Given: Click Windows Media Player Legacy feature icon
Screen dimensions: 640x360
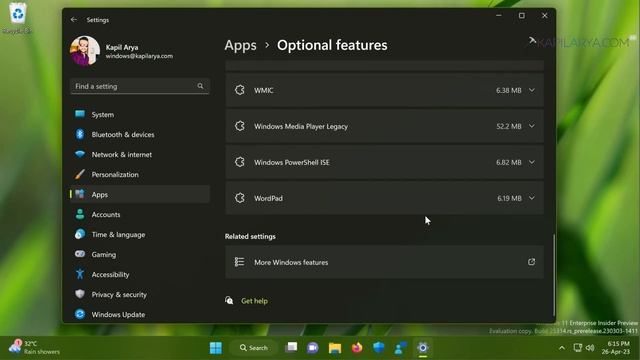Looking at the screenshot, I should (240, 126).
